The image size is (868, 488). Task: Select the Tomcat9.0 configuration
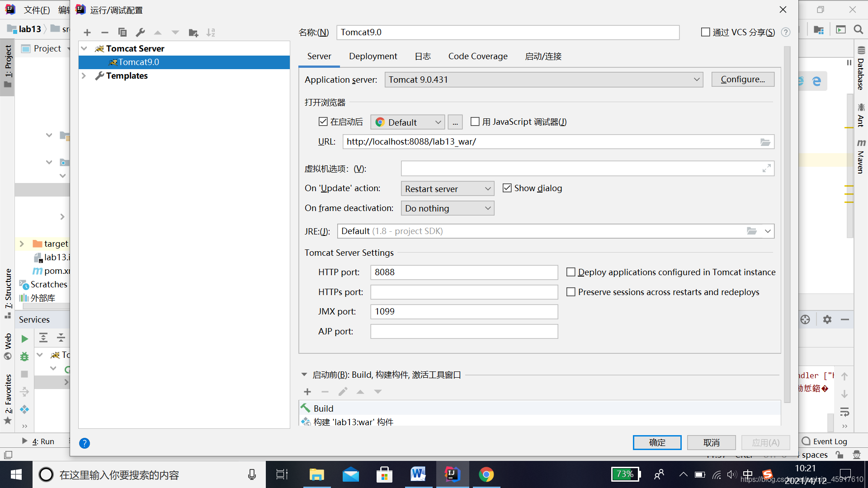[x=184, y=62]
